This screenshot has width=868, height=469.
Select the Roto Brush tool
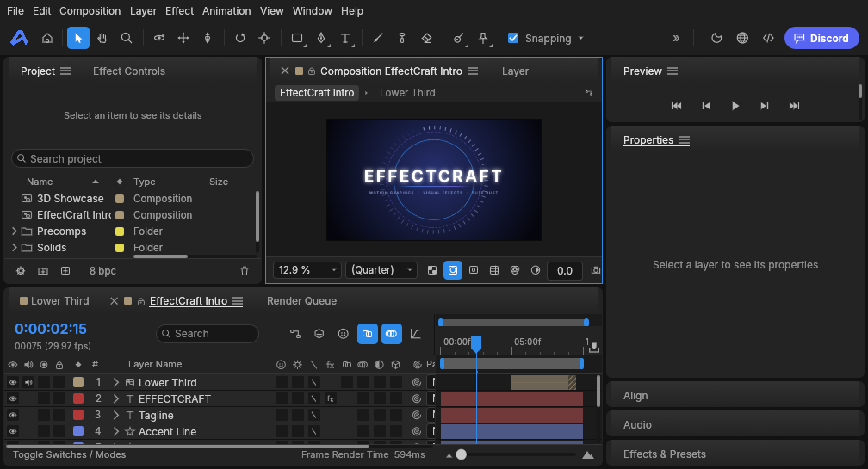click(459, 38)
